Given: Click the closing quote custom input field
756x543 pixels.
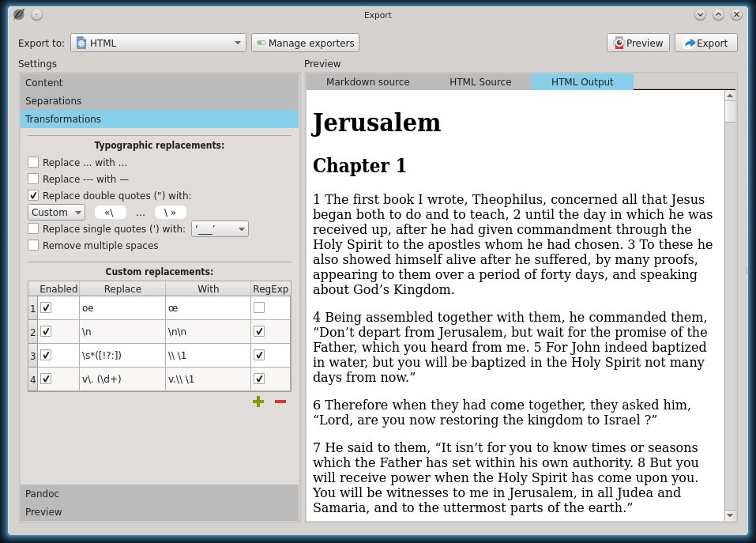Looking at the screenshot, I should 170,212.
